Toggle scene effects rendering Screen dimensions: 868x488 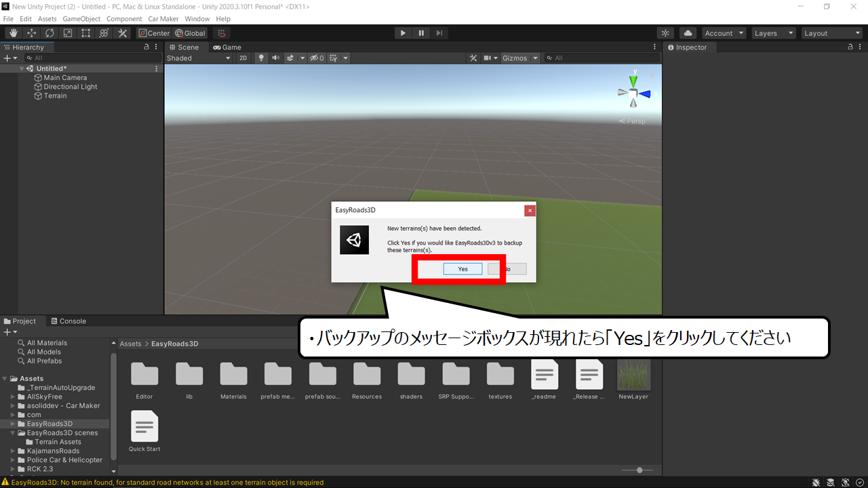pos(290,58)
